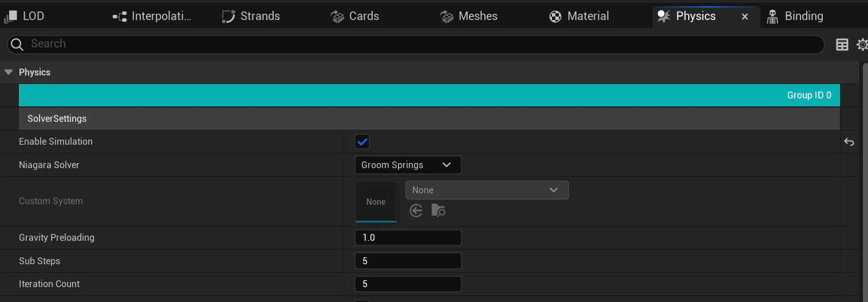868x302 pixels.
Task: Click the Cards tab icon
Action: [337, 17]
